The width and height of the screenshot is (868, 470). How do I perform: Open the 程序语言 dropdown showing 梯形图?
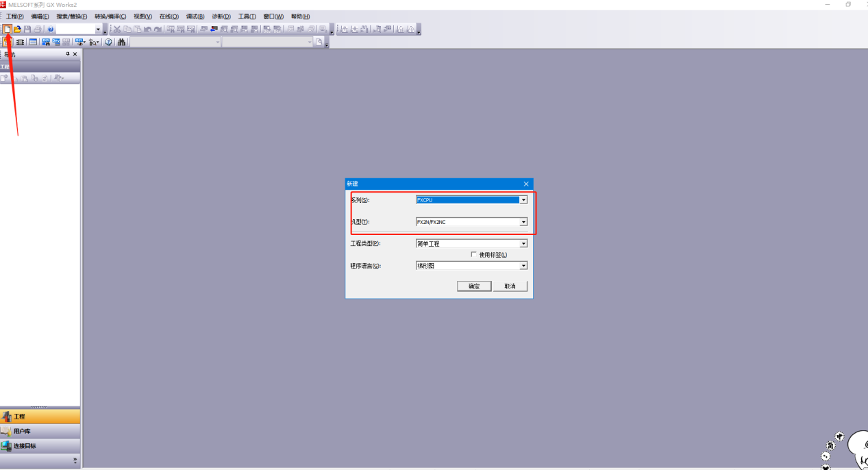coord(523,266)
